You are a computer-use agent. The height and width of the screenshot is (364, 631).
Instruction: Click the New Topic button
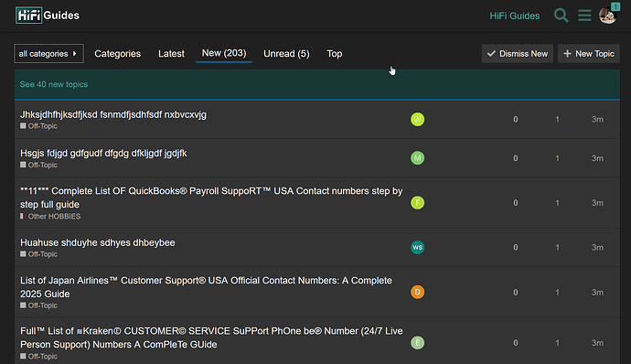[x=588, y=54]
